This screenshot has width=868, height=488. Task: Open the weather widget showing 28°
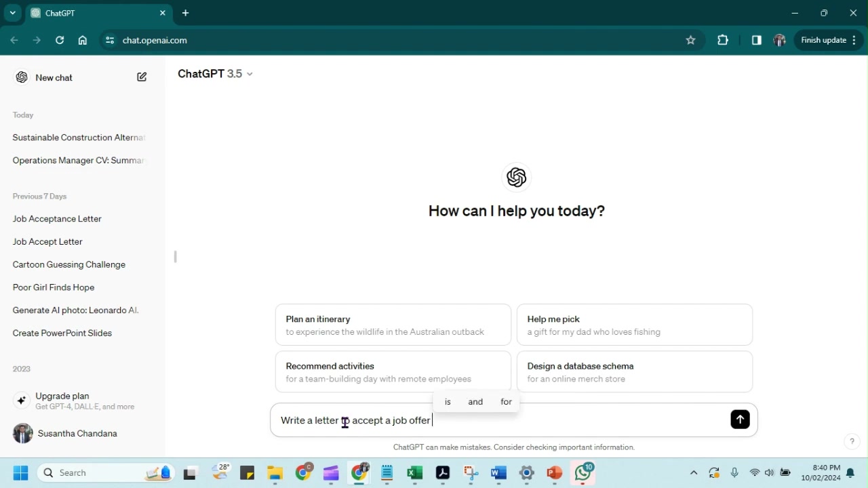[x=221, y=472]
